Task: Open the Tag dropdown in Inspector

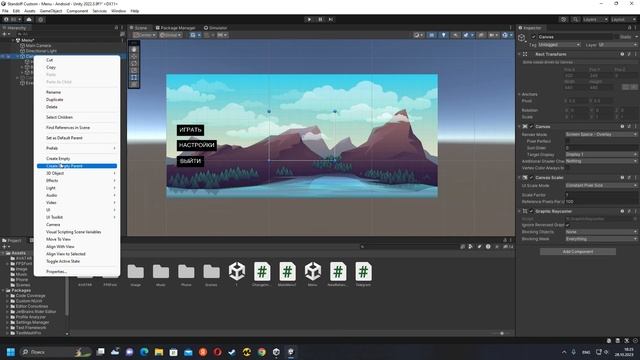Action: tap(559, 45)
